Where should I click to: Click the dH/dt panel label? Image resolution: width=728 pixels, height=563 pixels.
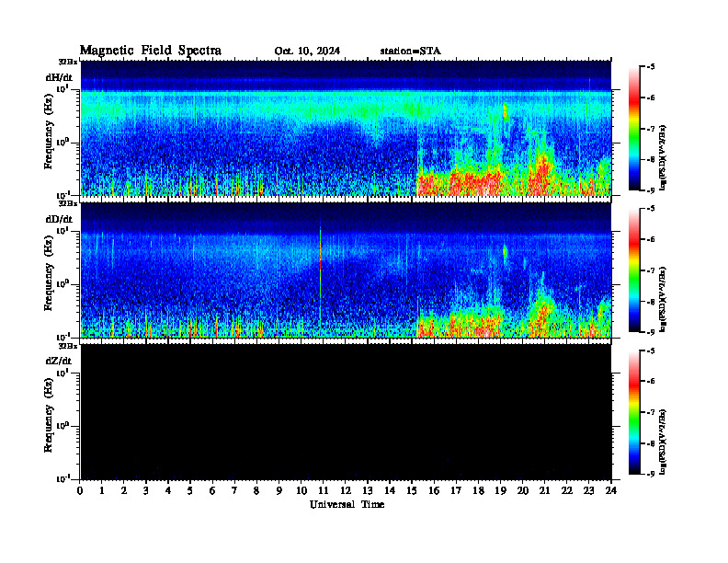(59, 77)
